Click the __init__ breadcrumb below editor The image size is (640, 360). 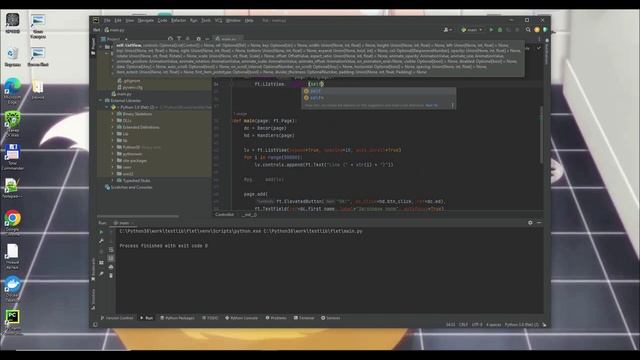coord(249,214)
